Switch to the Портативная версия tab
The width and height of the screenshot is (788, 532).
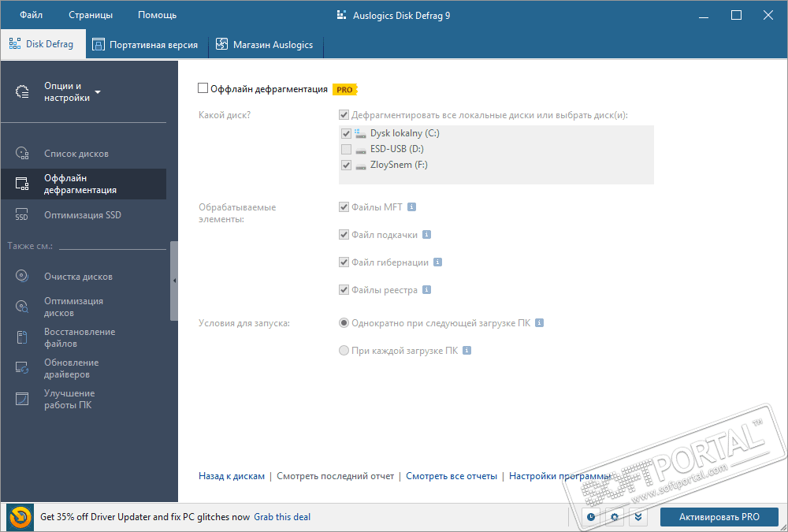[145, 45]
